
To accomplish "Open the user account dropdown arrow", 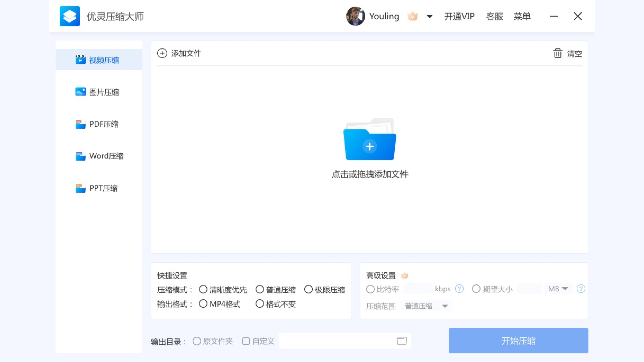I will pyautogui.click(x=430, y=16).
